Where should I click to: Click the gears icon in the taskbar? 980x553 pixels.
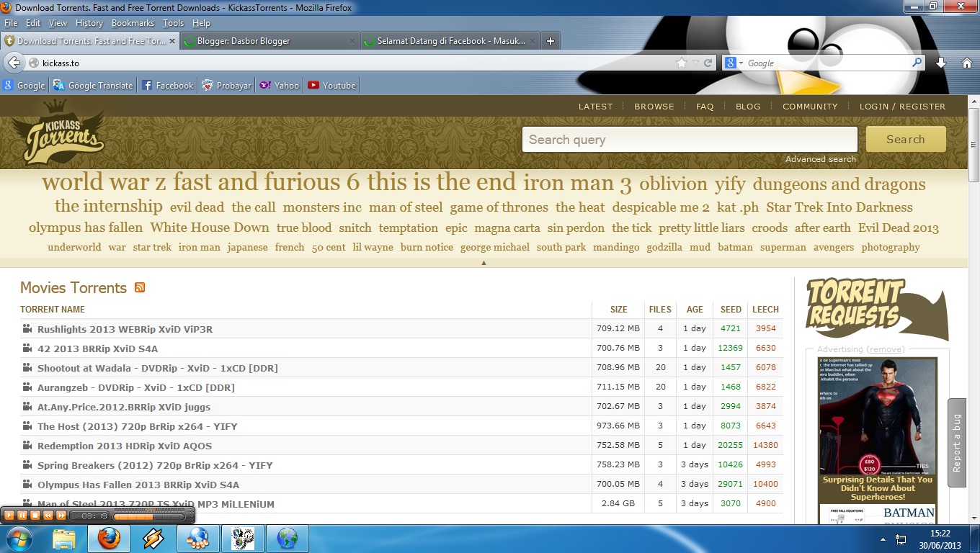pos(243,538)
